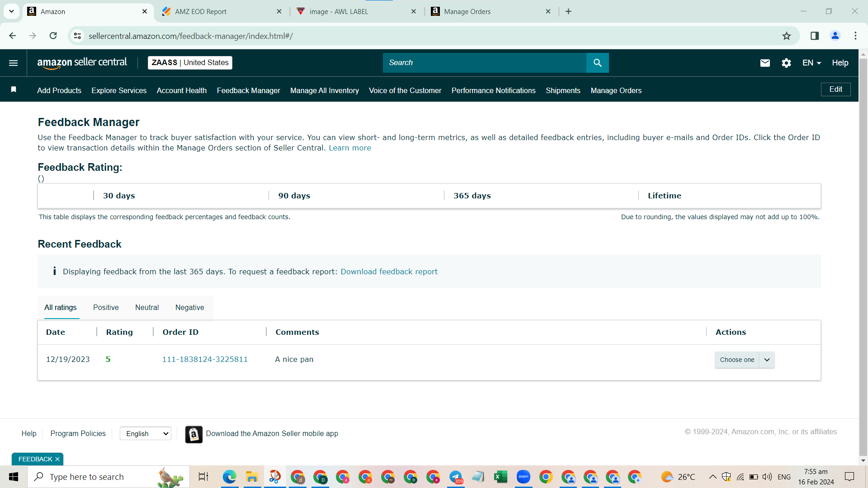Screen dimensions: 868x488
Task: Click the Edit button in navigation bar
Action: coord(835,89)
